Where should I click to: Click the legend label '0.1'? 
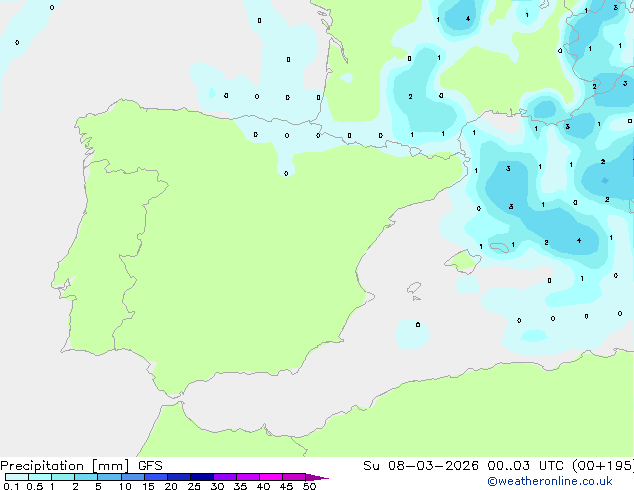[11, 486]
